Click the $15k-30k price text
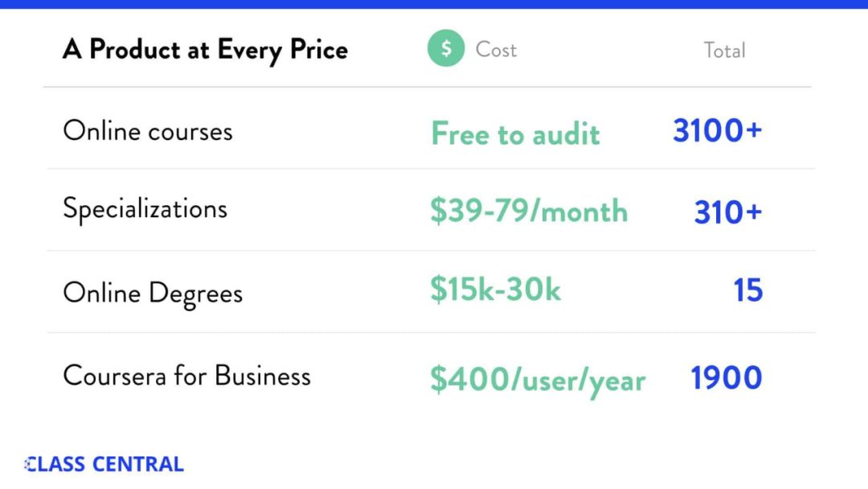Screen dimensions: 868x489 [495, 290]
